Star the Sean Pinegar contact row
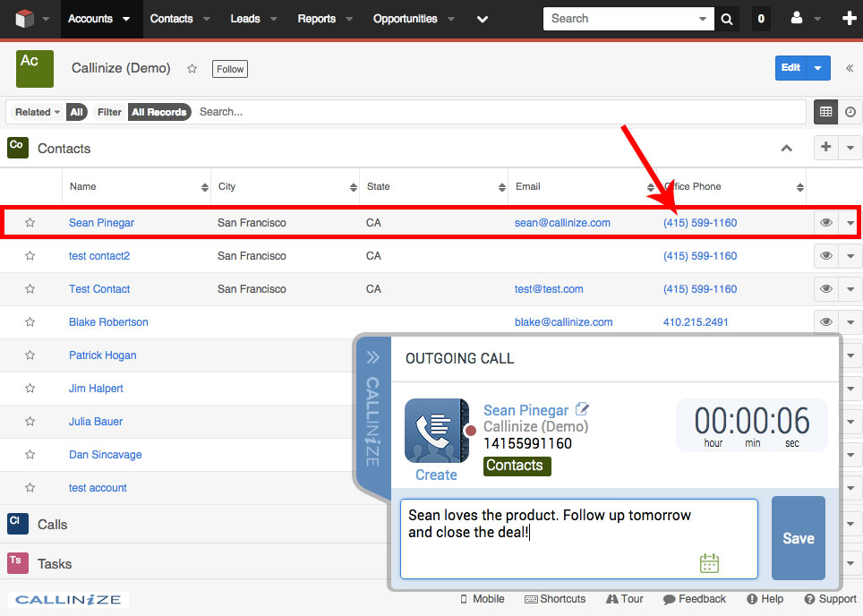Image resolution: width=863 pixels, height=616 pixels. click(30, 222)
